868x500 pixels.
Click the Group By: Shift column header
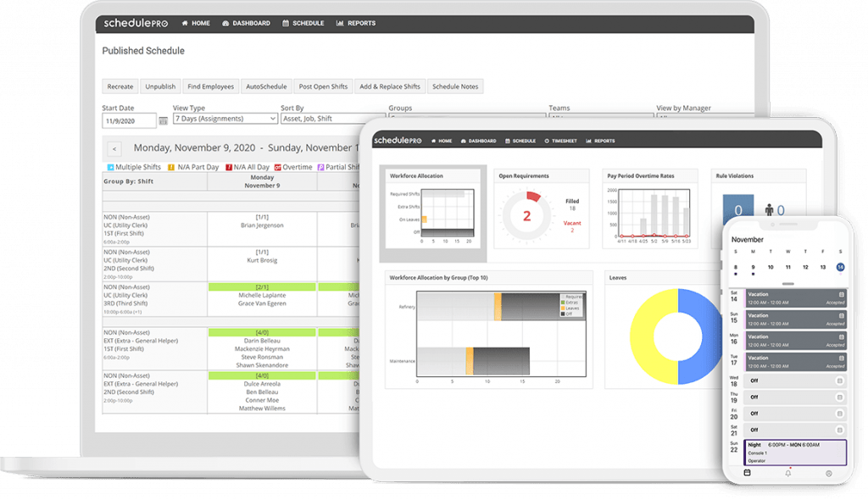154,181
